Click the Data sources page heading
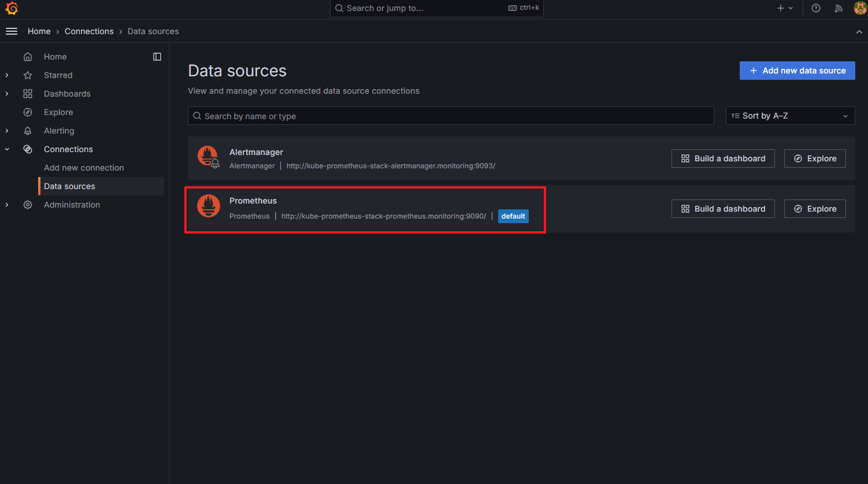 tap(238, 71)
